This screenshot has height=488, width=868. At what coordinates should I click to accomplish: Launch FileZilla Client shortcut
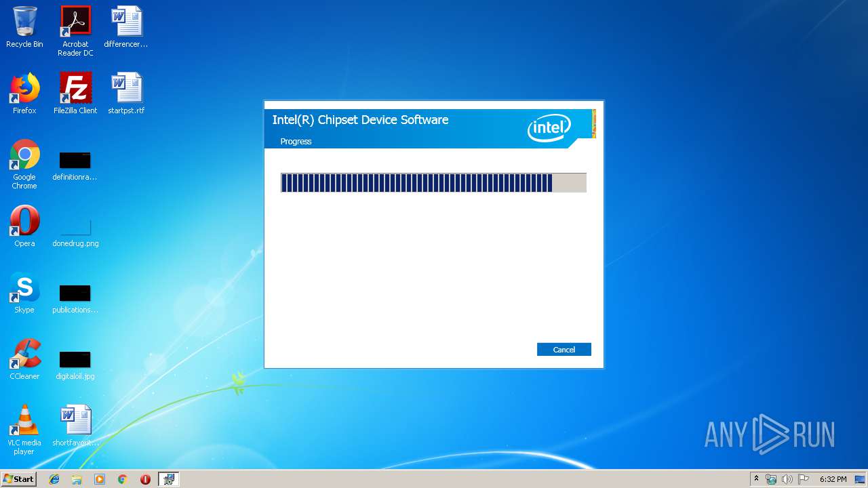click(75, 94)
